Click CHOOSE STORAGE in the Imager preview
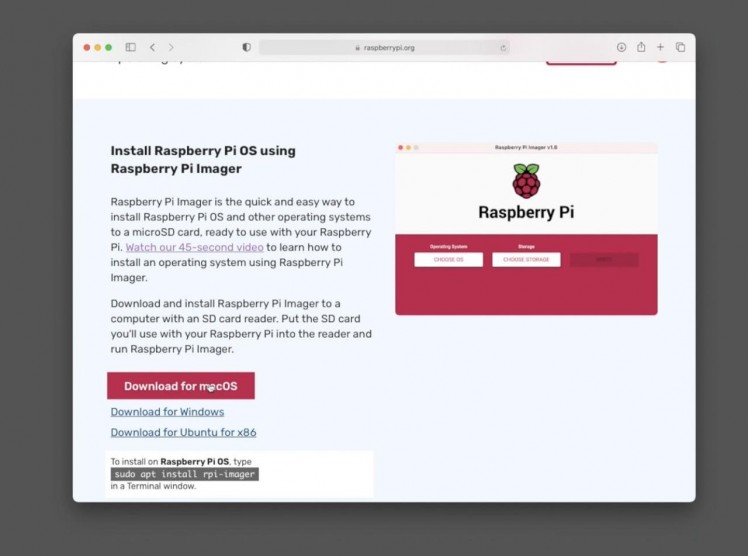The width and height of the screenshot is (748, 556). [x=526, y=260]
